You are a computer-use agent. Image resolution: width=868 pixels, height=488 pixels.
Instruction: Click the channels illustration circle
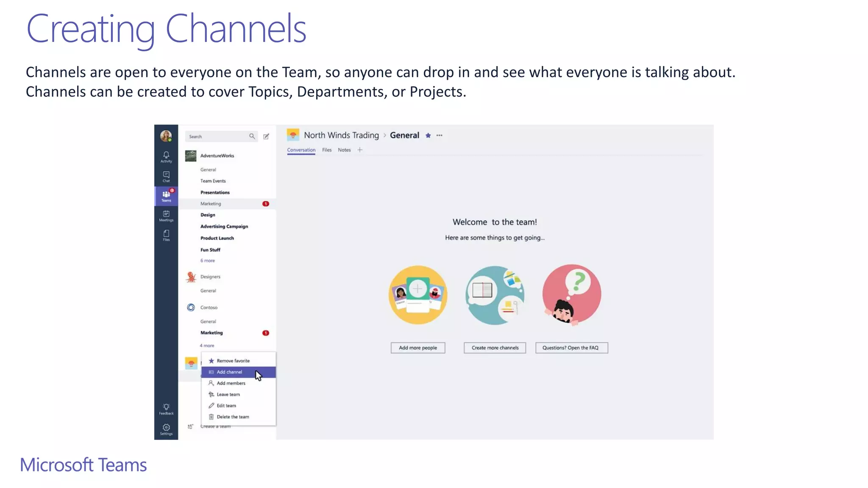495,295
